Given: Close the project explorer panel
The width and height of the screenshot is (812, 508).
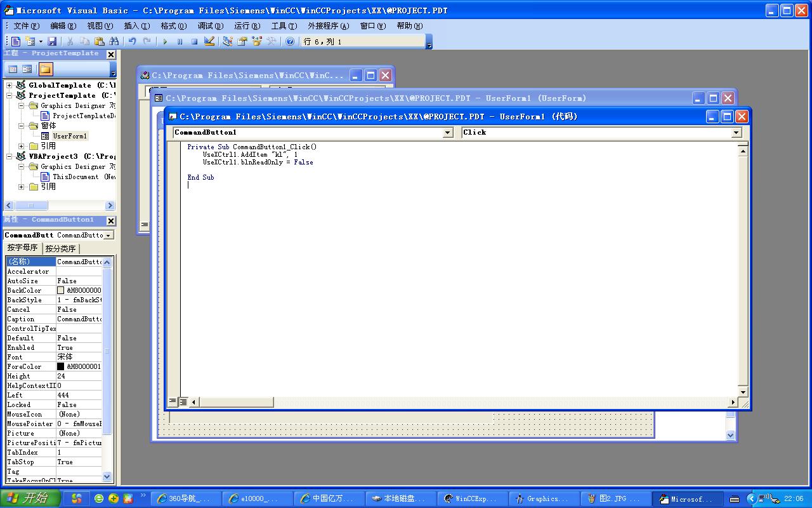Looking at the screenshot, I should [111, 55].
